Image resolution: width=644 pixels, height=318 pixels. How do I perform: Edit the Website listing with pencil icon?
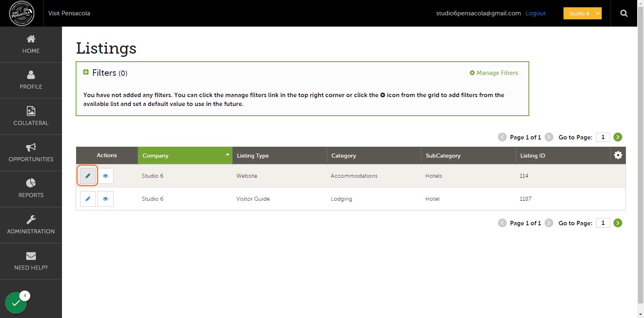click(x=88, y=176)
